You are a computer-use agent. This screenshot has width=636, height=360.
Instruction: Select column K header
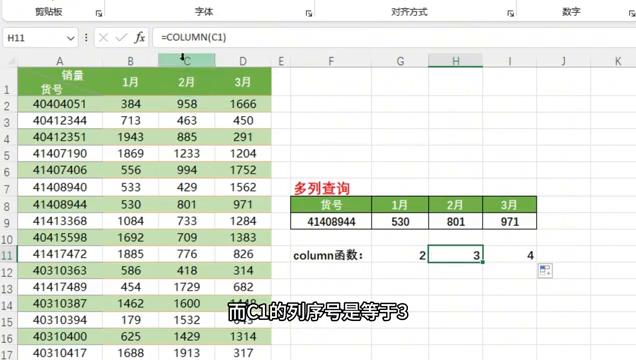[x=618, y=61]
